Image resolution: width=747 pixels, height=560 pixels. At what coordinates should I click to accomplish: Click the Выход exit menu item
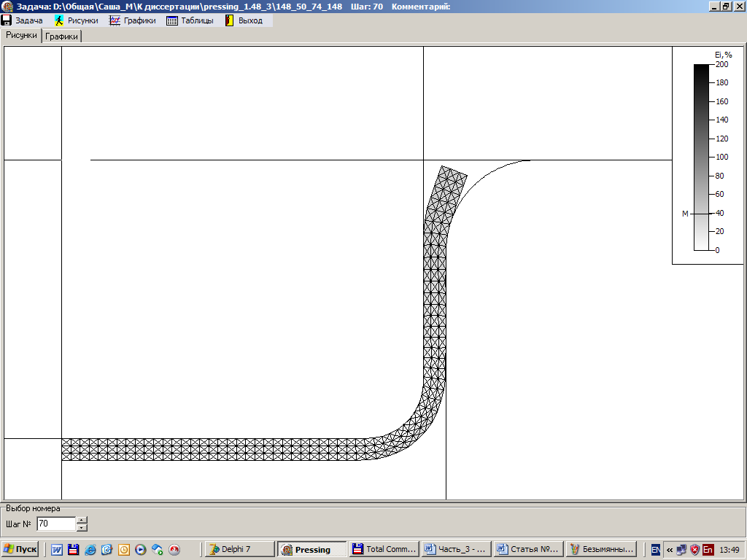tap(244, 20)
